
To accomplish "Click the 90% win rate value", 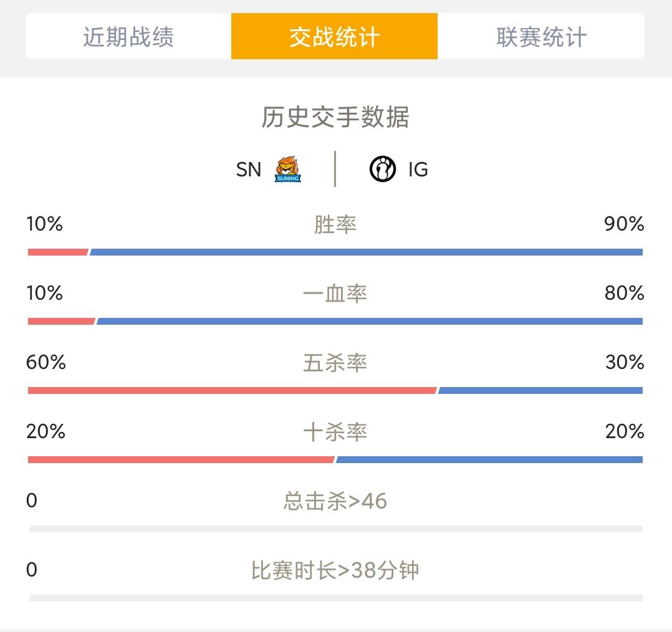I will [624, 224].
